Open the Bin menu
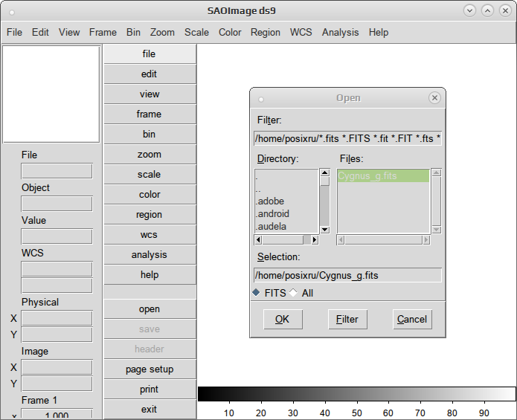This screenshot has width=517, height=420. click(133, 32)
